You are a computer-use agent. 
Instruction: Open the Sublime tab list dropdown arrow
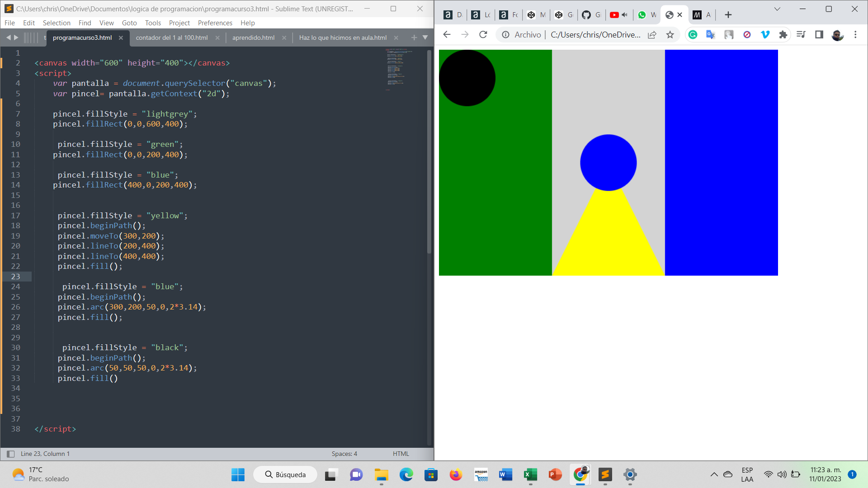coord(425,38)
